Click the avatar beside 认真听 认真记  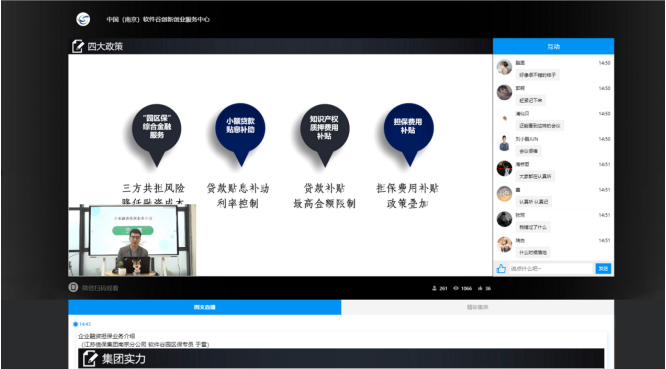[504, 194]
